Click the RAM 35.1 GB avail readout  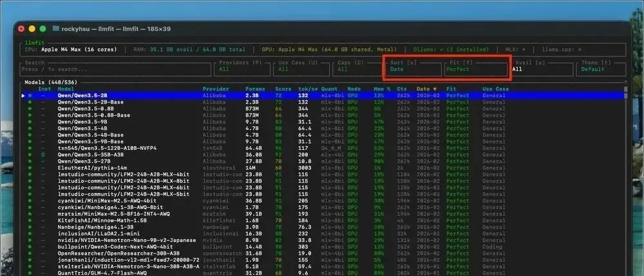pos(189,49)
